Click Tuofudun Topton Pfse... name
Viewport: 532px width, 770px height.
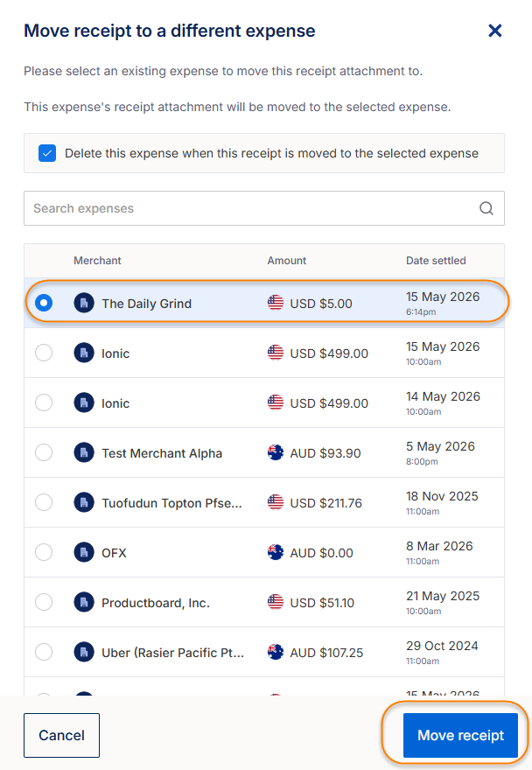[x=171, y=503]
